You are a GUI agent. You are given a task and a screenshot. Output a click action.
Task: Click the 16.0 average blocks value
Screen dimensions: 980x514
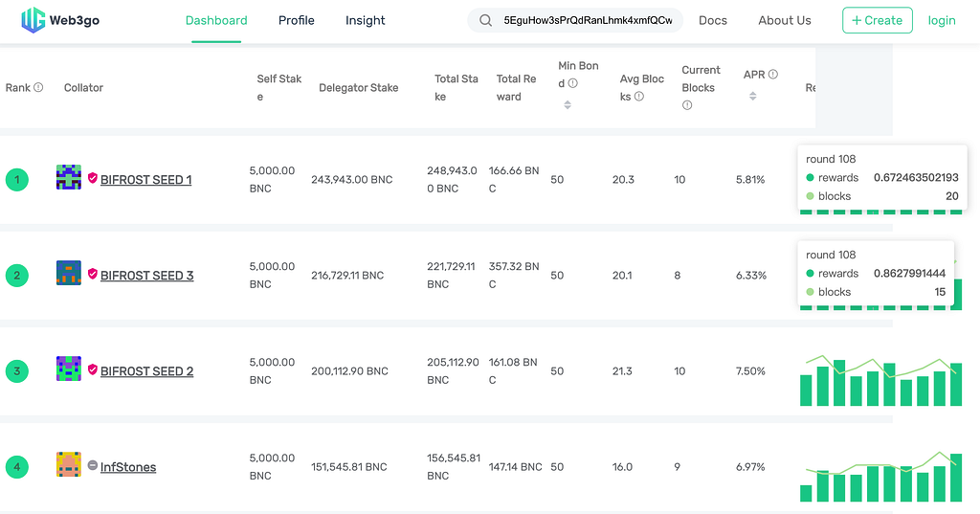tap(622, 467)
